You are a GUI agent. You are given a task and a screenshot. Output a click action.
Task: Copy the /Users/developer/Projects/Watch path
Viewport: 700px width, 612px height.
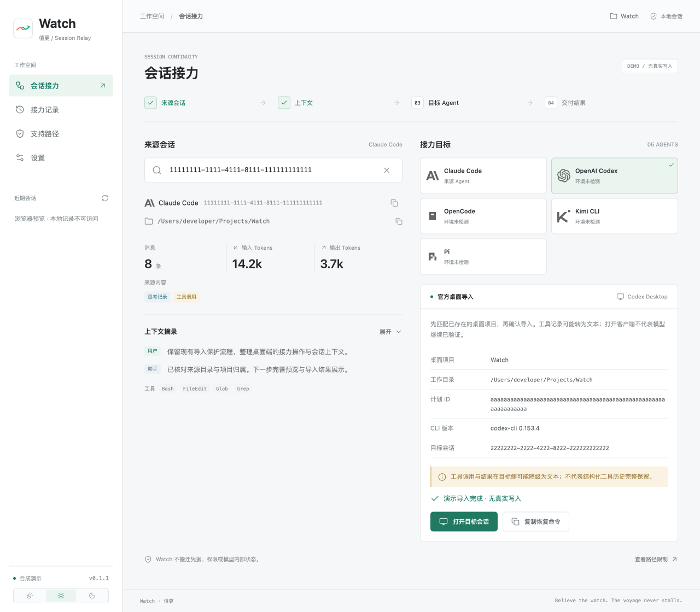click(399, 221)
